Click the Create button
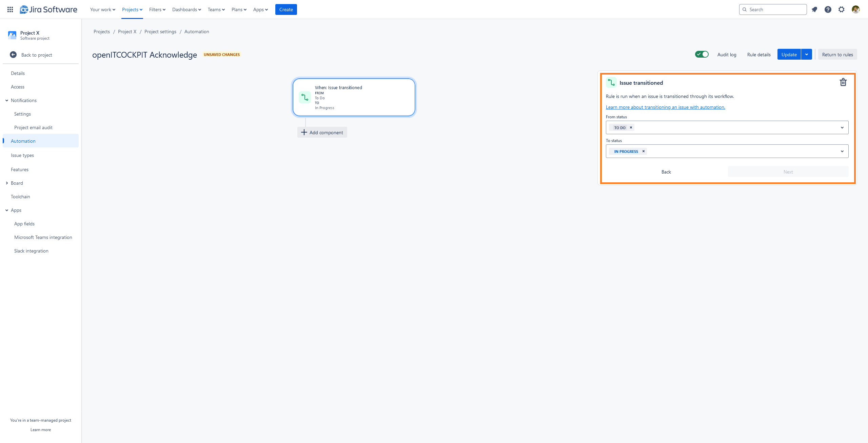The image size is (868, 443). 286,9
